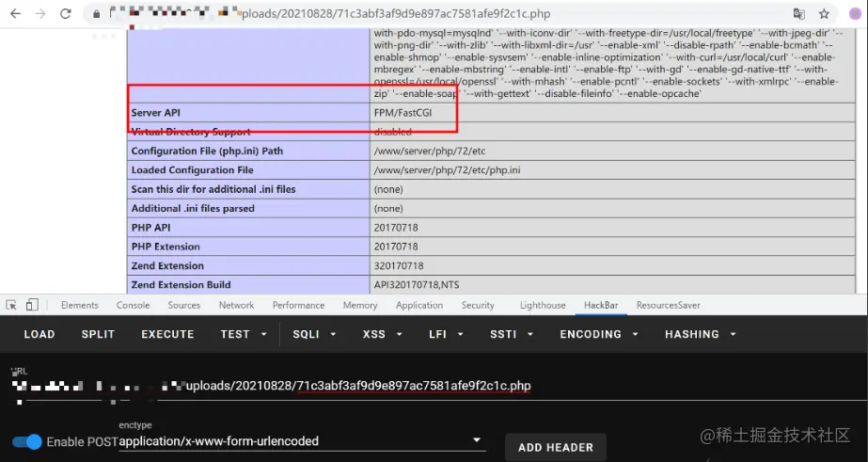Click the padlock site security icon
Image resolution: width=868 pixels, height=462 pixels.
click(96, 14)
